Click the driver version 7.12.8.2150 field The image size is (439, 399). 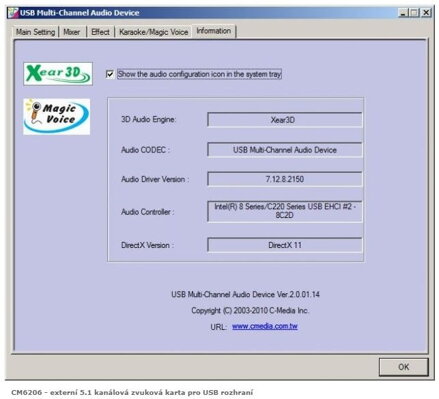(x=284, y=179)
